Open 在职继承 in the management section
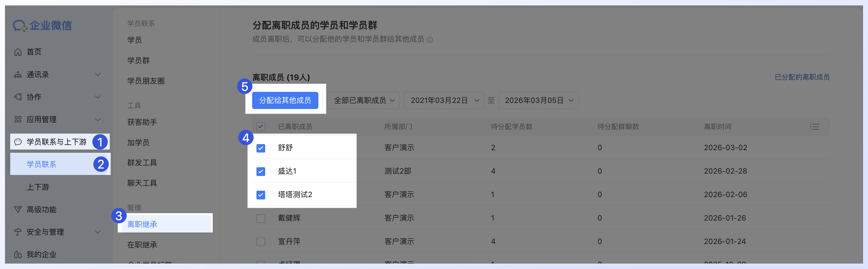The image size is (868, 269). (x=142, y=245)
